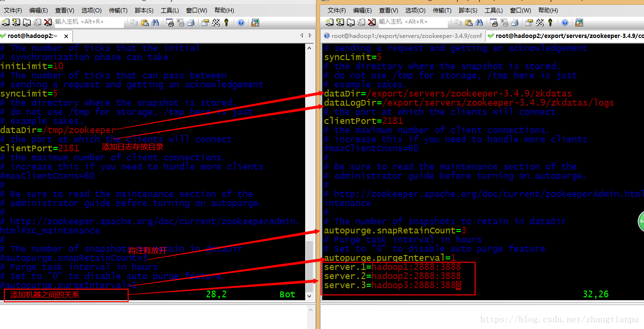Screen dimensions: 644x329
Task: Click tab scroll left arrow, left window
Action: point(302,36)
